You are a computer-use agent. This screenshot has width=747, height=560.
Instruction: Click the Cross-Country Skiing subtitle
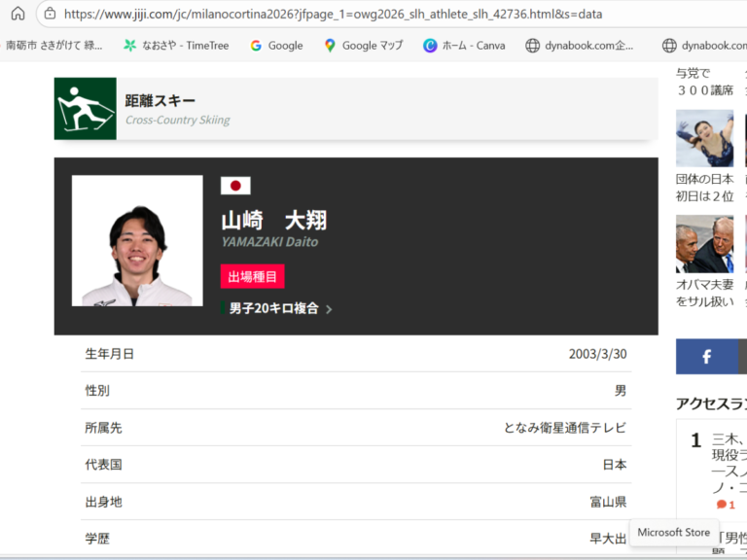pos(178,120)
